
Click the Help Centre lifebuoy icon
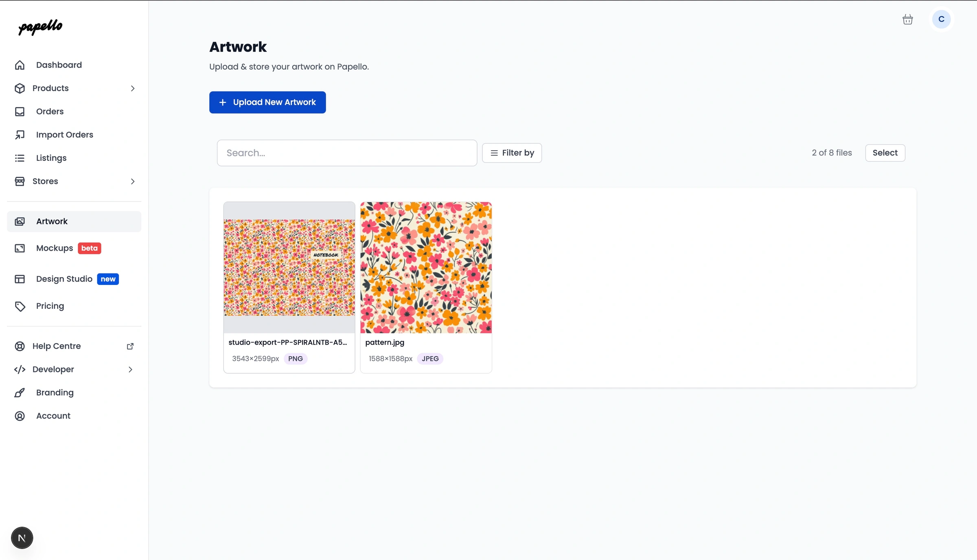(x=20, y=346)
